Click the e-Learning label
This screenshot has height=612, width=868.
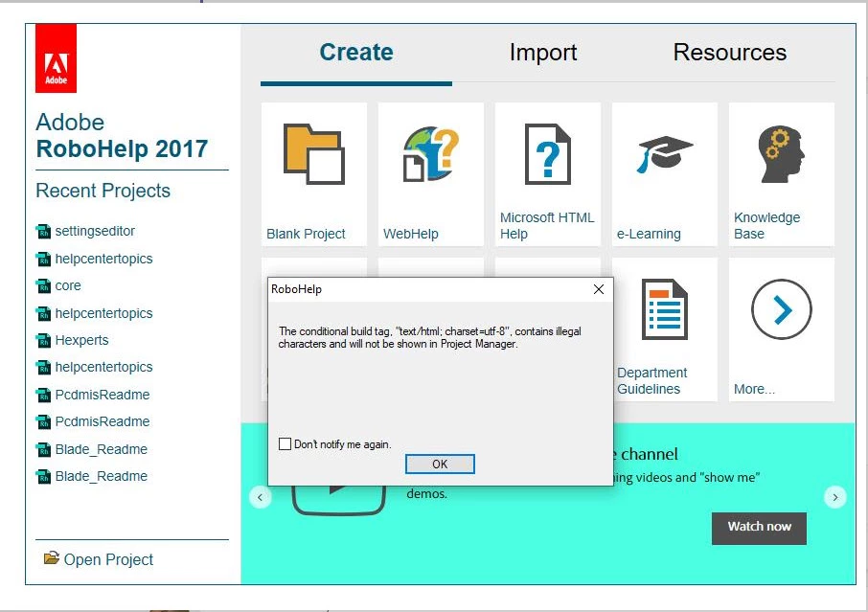coord(649,234)
